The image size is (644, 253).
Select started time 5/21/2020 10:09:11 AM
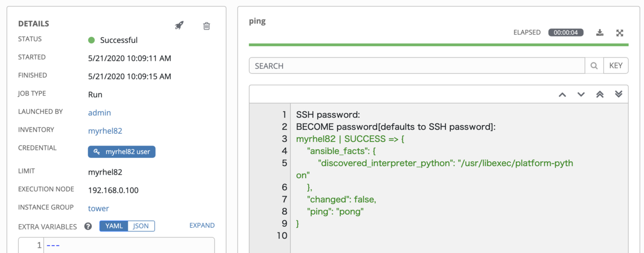coord(129,58)
